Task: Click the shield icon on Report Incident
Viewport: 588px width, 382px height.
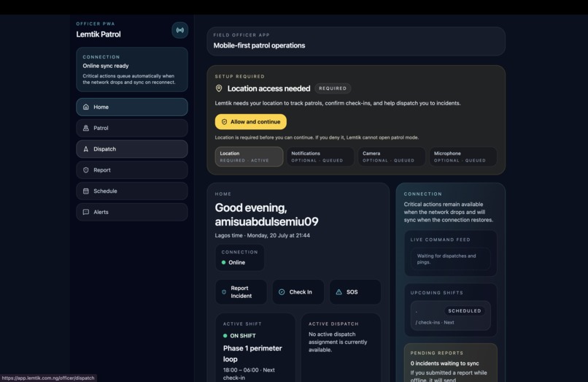Action: coord(224,292)
